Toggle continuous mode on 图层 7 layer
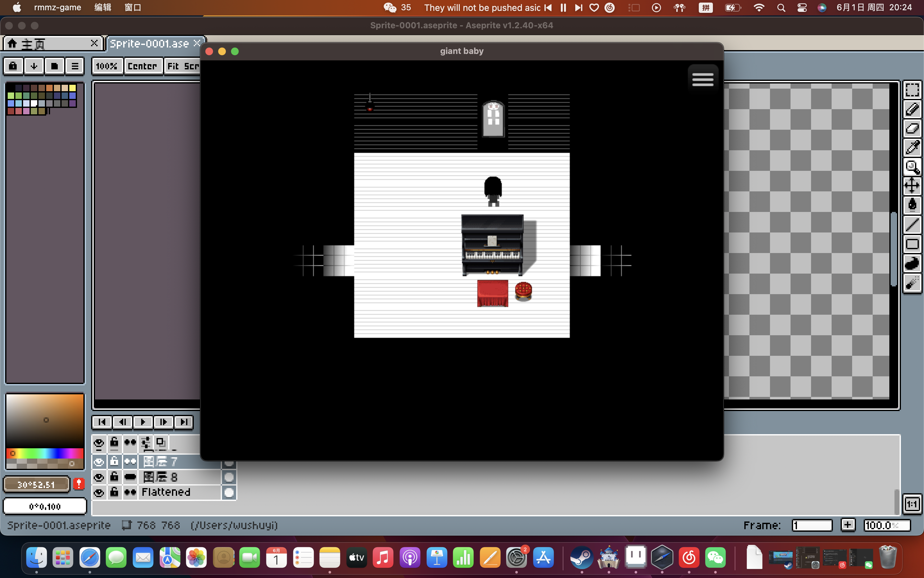 (x=130, y=462)
